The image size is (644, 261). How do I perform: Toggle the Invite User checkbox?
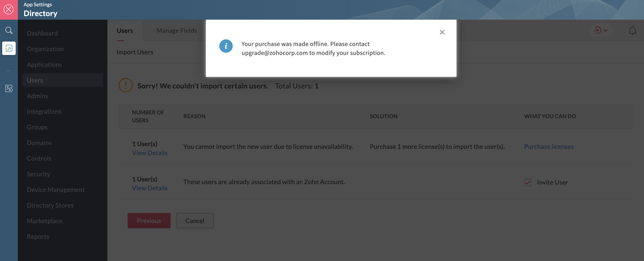(527, 182)
